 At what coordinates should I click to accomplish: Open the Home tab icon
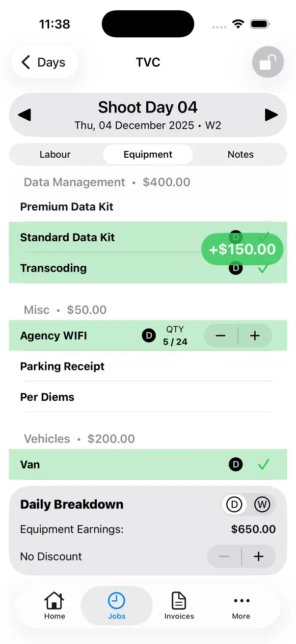[x=54, y=600]
